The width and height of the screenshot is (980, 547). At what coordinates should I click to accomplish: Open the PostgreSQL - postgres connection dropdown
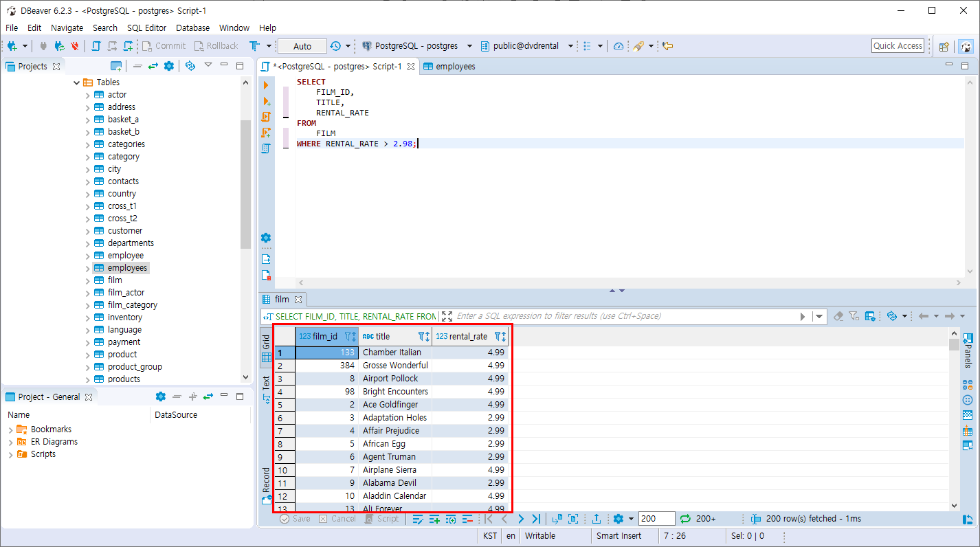pos(469,46)
